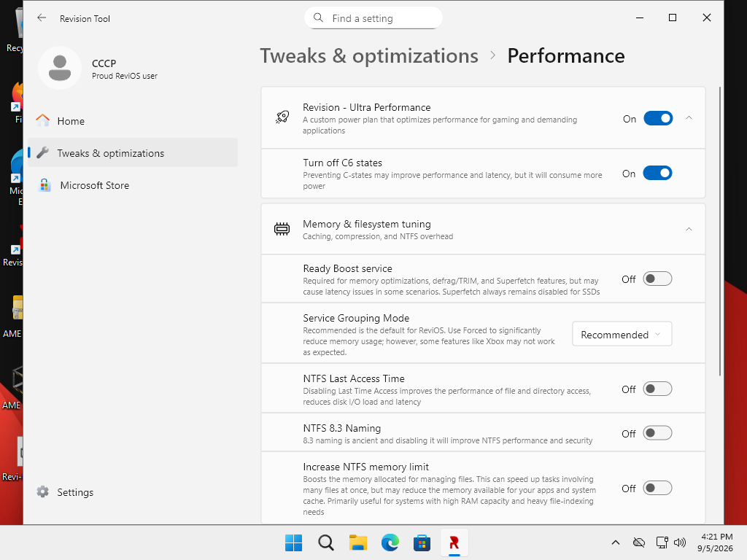Select Home in the sidebar

tap(133, 121)
